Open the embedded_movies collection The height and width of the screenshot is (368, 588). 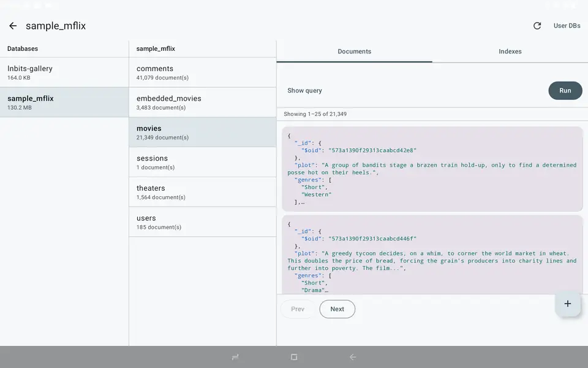pyautogui.click(x=203, y=102)
